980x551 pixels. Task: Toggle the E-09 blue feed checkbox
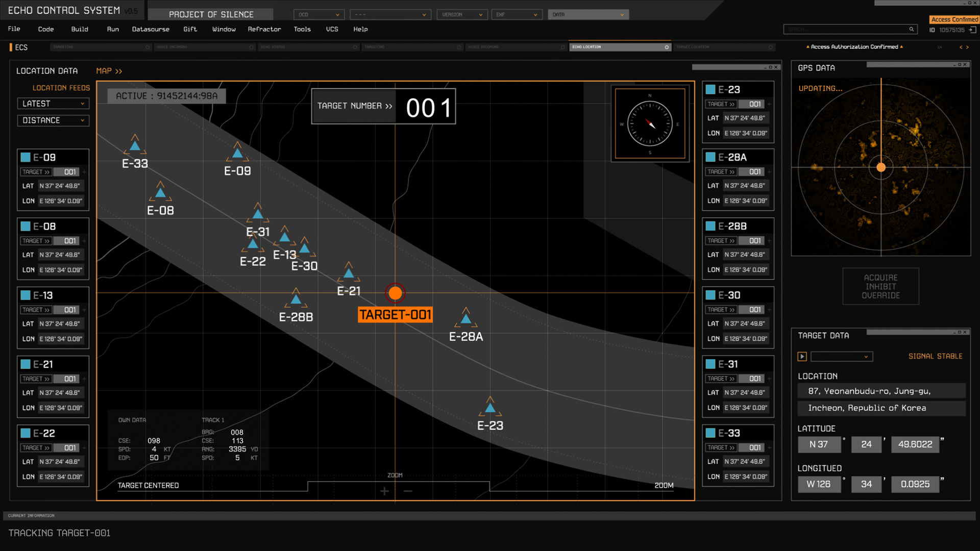tap(26, 157)
